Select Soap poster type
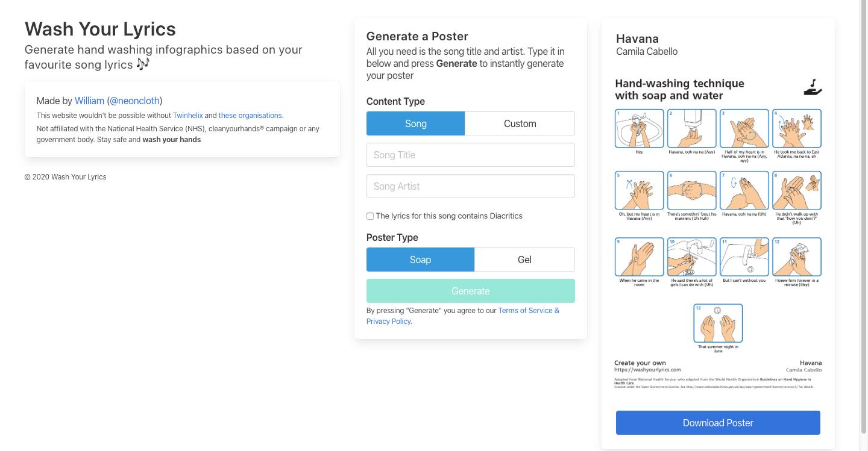 420,260
